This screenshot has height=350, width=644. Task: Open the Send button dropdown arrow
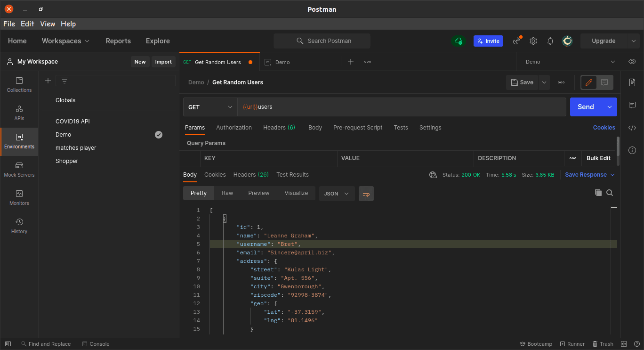coord(609,107)
